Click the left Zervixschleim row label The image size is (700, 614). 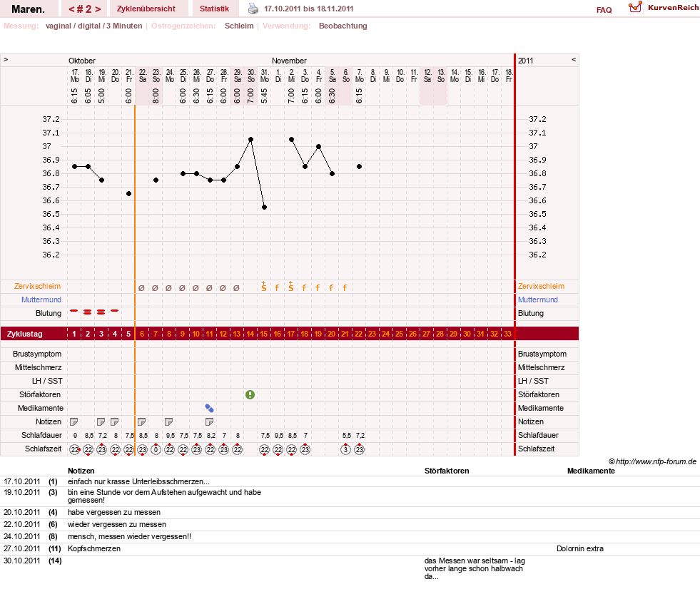coord(38,286)
